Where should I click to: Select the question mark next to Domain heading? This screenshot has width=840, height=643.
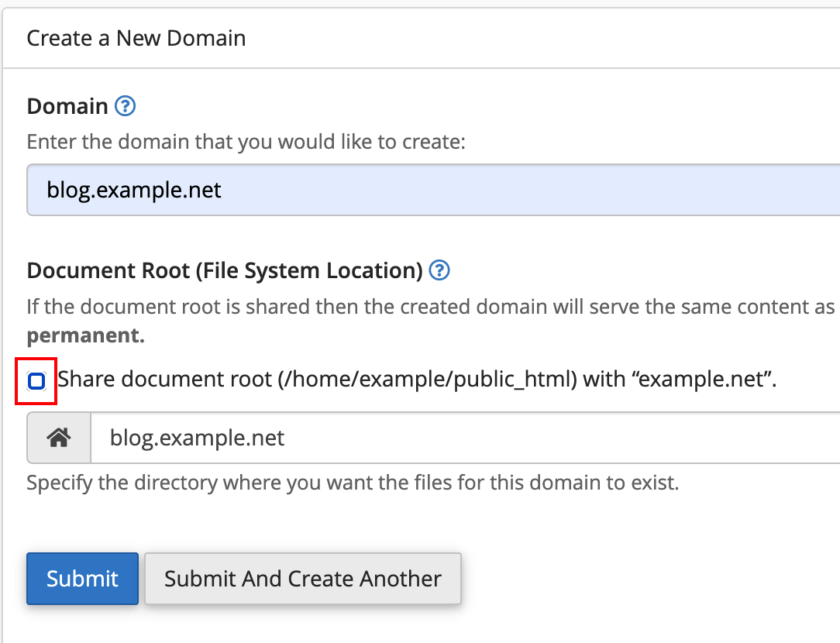tap(125, 106)
